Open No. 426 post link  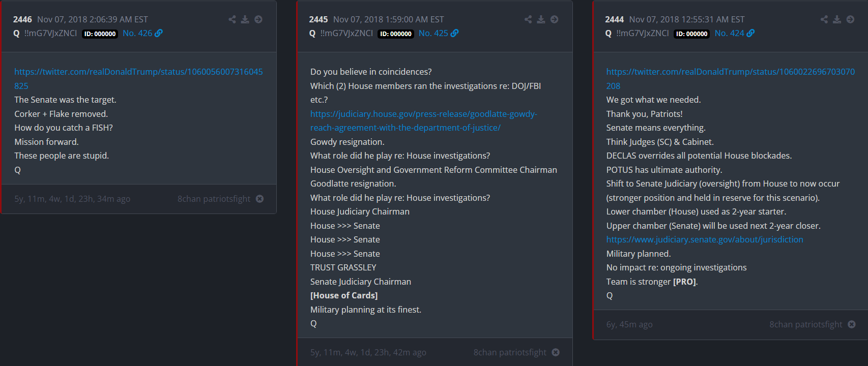point(137,33)
